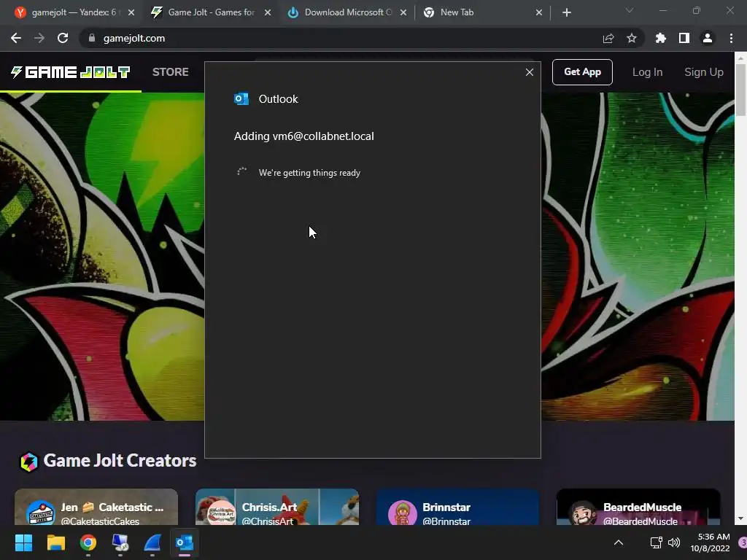Click the We're getting things ready text
This screenshot has height=560, width=747.
pyautogui.click(x=309, y=173)
